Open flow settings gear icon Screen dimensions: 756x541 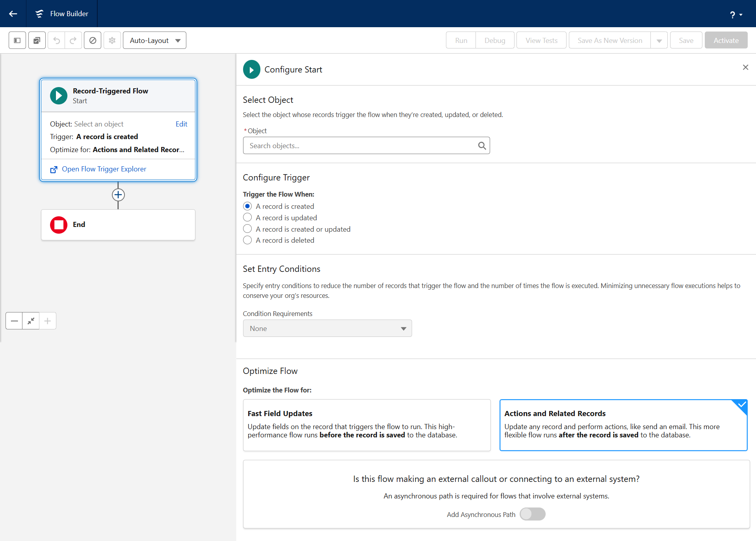tap(112, 40)
